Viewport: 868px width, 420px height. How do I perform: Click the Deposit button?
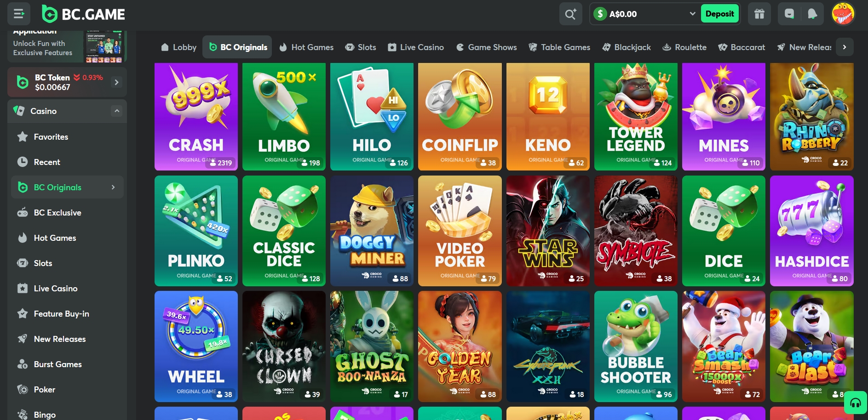click(x=719, y=14)
